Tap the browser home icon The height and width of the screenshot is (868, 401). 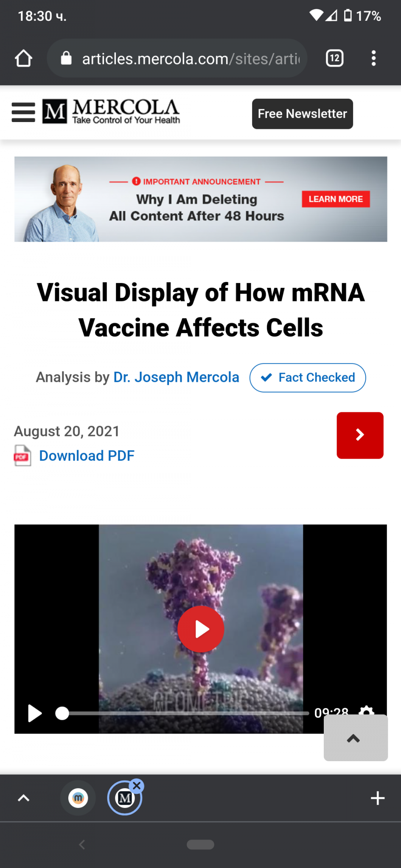24,58
